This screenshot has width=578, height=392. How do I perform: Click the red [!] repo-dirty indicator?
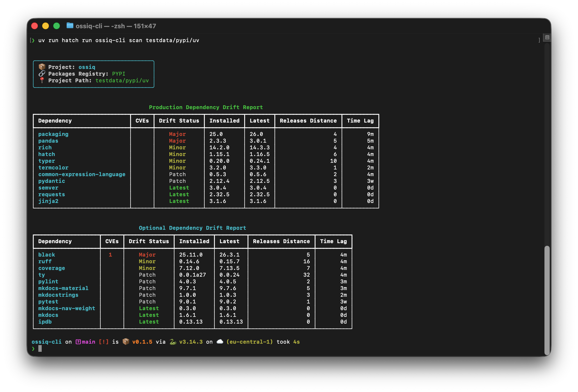click(x=104, y=342)
